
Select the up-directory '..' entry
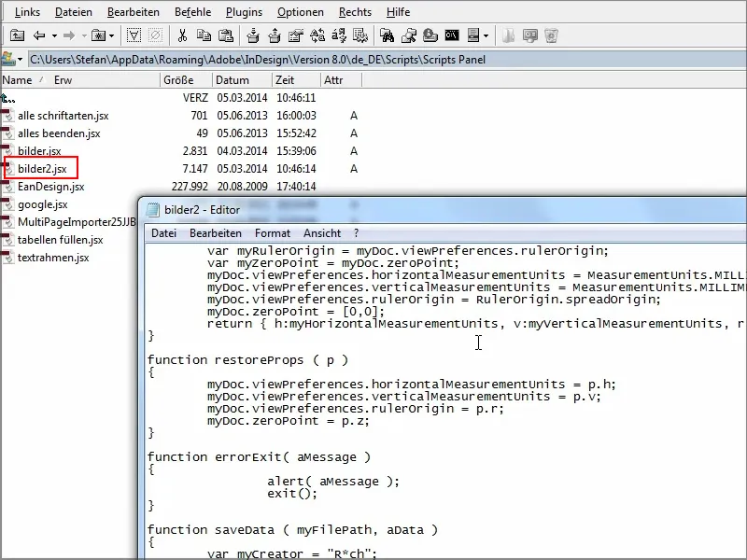point(8,98)
